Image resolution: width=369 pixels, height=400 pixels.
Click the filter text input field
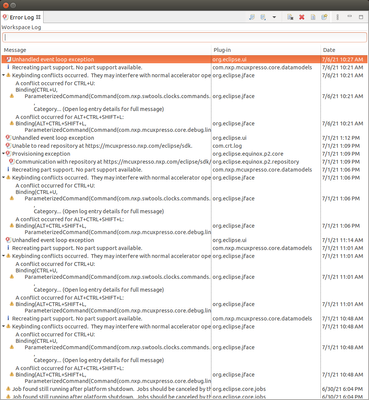184,37
